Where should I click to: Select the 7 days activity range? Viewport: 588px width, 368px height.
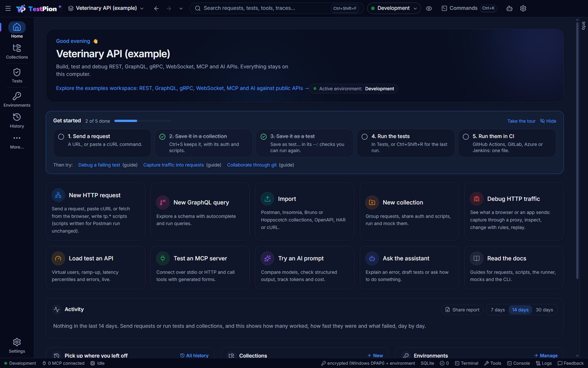point(498,310)
